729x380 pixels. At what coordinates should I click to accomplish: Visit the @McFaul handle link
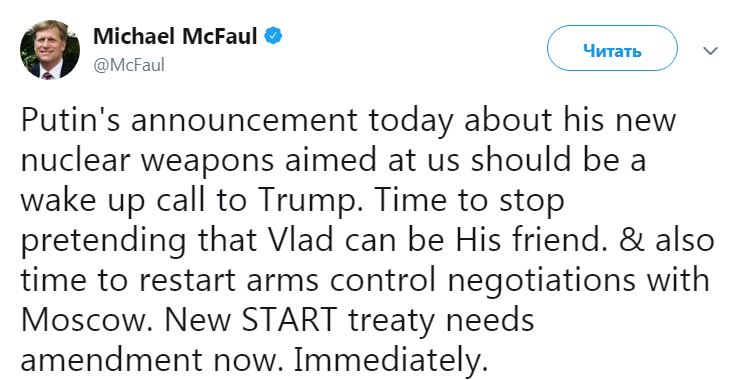point(129,65)
